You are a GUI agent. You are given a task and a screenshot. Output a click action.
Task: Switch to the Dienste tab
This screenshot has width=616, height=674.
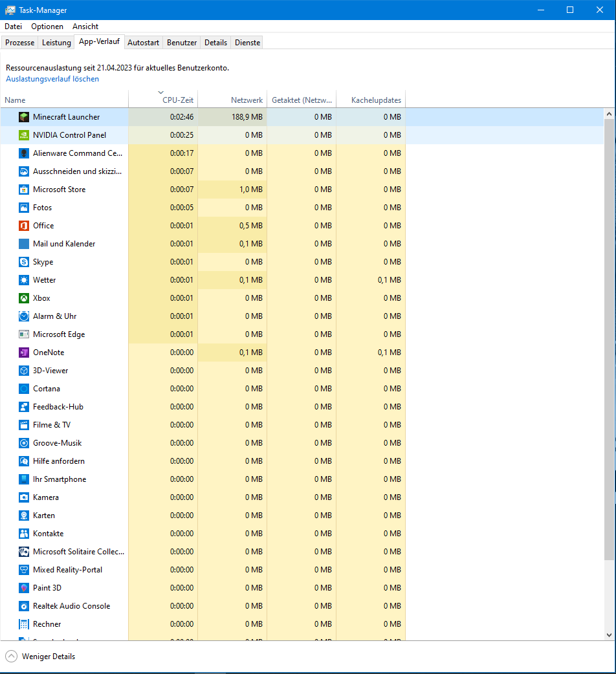[248, 43]
